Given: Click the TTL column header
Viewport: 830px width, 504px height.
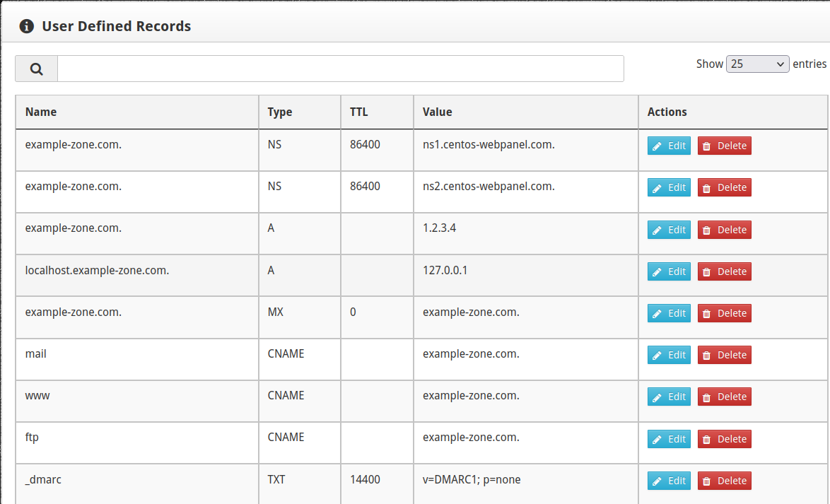Looking at the screenshot, I should point(358,112).
